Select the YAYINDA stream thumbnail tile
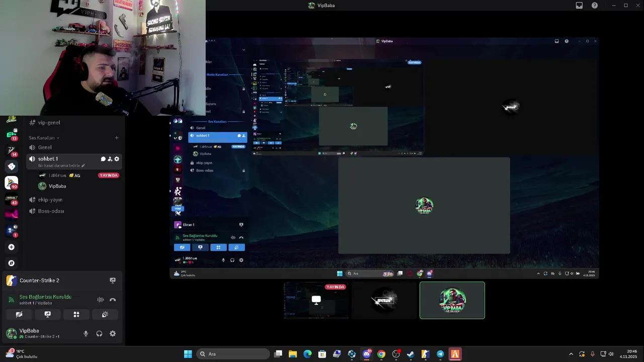This screenshot has height=362, width=644. 315,300
